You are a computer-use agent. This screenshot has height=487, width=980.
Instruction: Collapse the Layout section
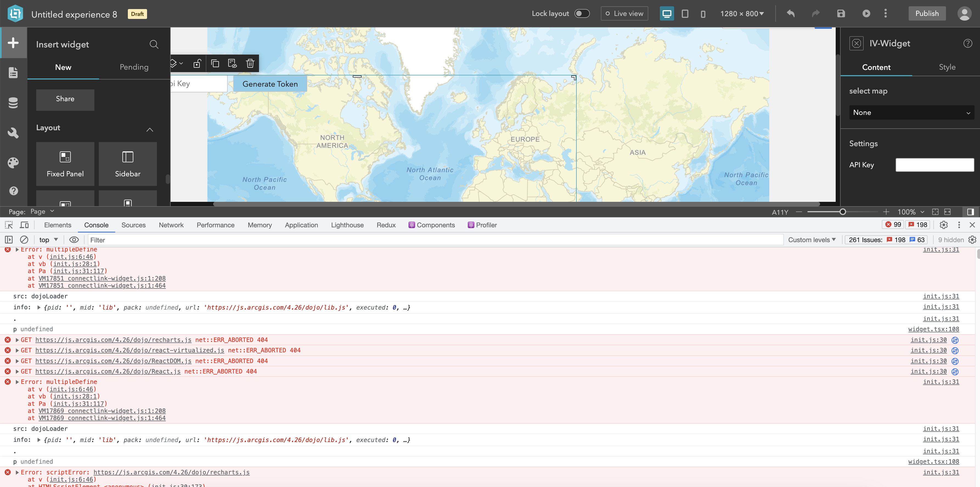(x=150, y=130)
